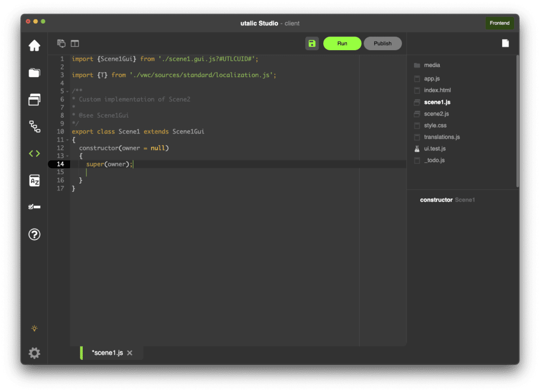540x392 pixels.
Task: Open the windows/scenes icon in sidebar
Action: [34, 100]
